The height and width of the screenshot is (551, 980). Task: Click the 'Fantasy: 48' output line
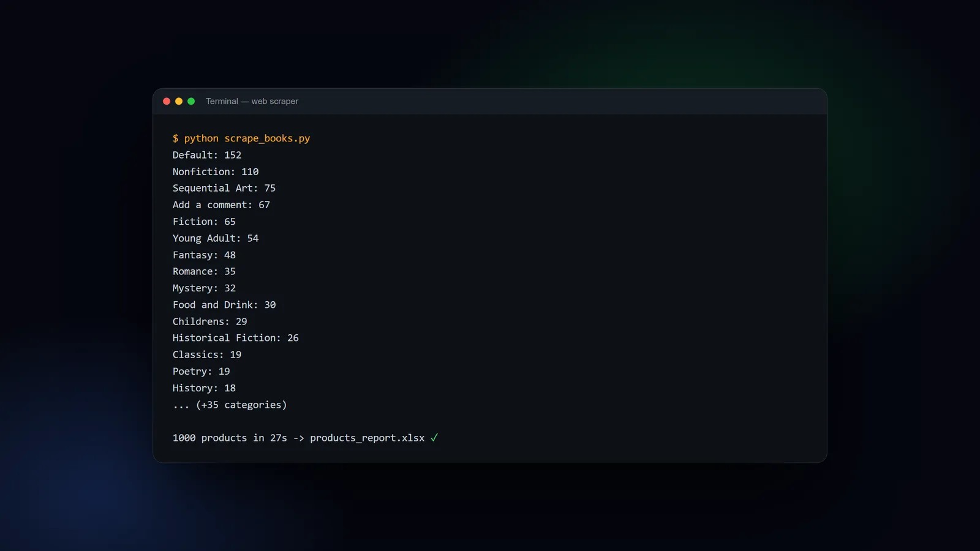pyautogui.click(x=204, y=255)
